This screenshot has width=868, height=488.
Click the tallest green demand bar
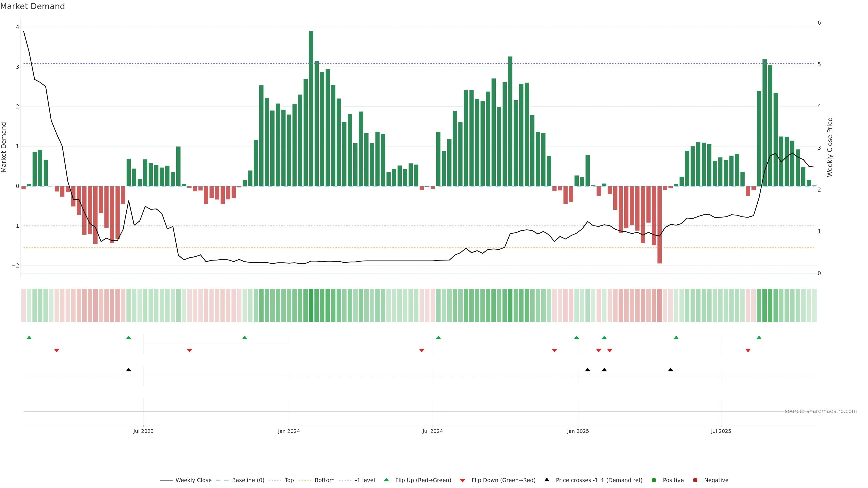pos(311,108)
